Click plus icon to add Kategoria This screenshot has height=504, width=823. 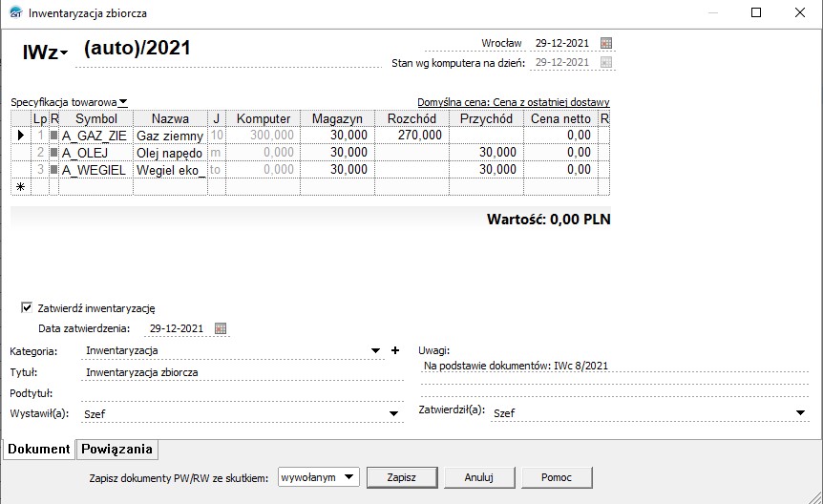click(395, 351)
